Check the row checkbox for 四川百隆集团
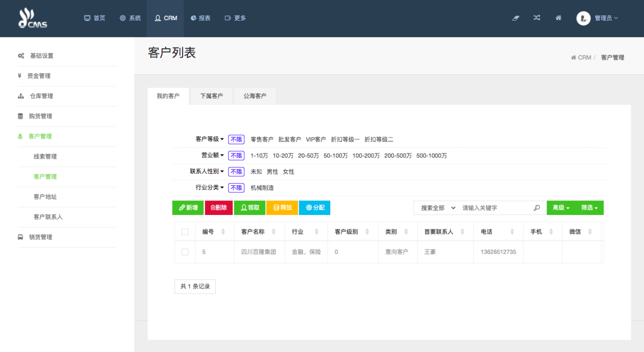 [x=185, y=252]
